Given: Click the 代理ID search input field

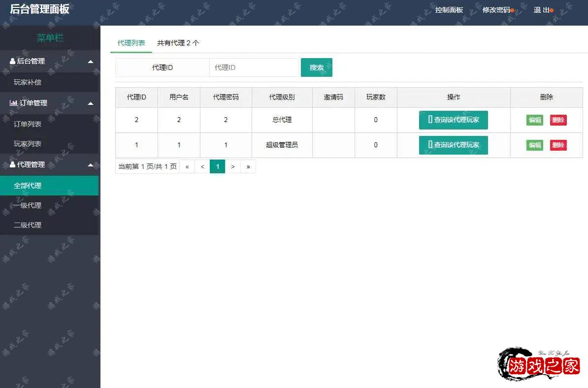Looking at the screenshot, I should pyautogui.click(x=254, y=67).
